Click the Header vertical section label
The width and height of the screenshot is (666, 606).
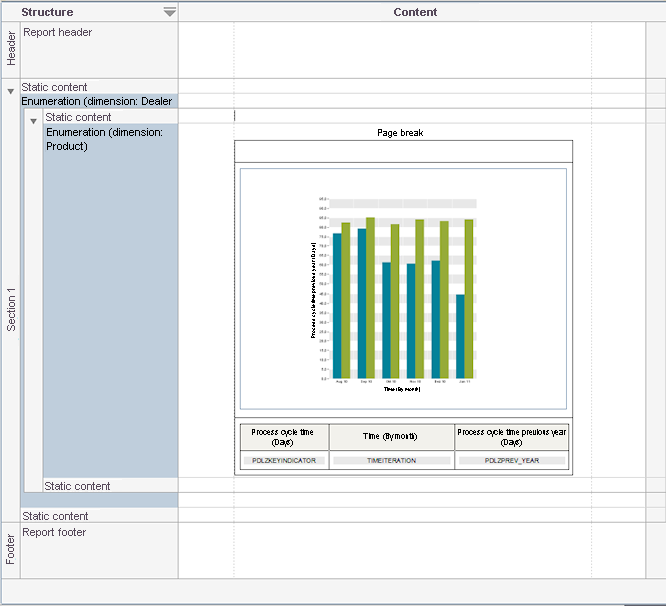11,49
